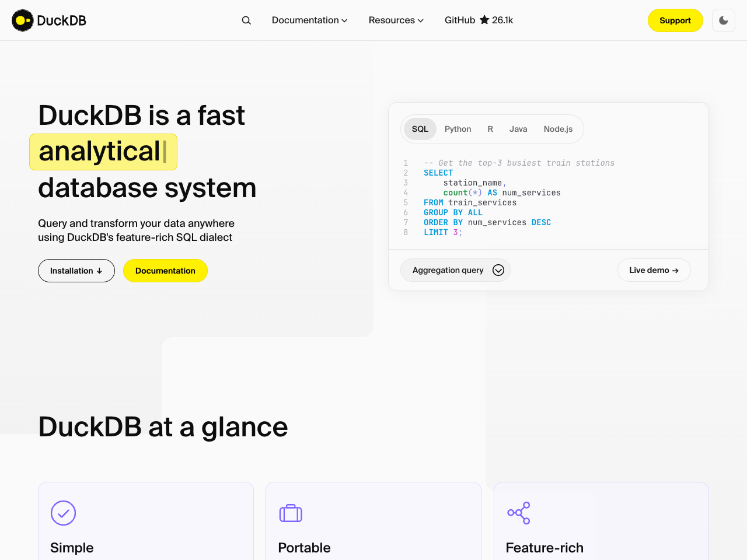
Task: Click the Live demo button
Action: [x=654, y=270]
